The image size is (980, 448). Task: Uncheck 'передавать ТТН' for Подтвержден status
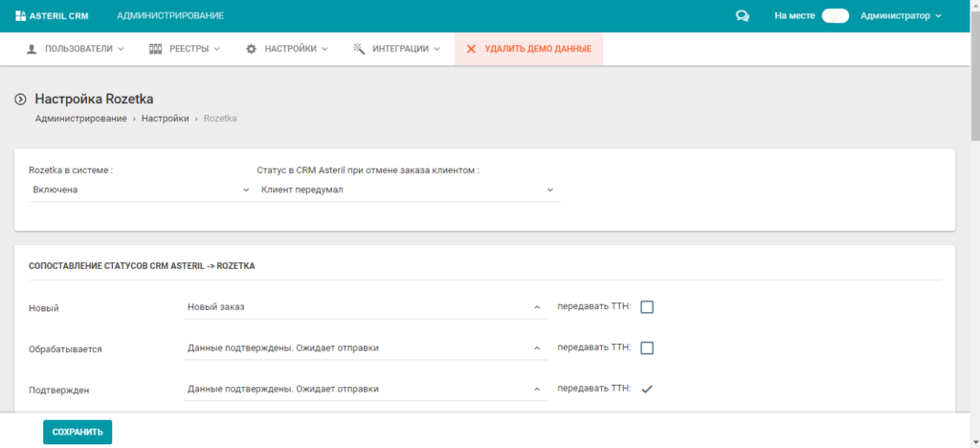[647, 389]
